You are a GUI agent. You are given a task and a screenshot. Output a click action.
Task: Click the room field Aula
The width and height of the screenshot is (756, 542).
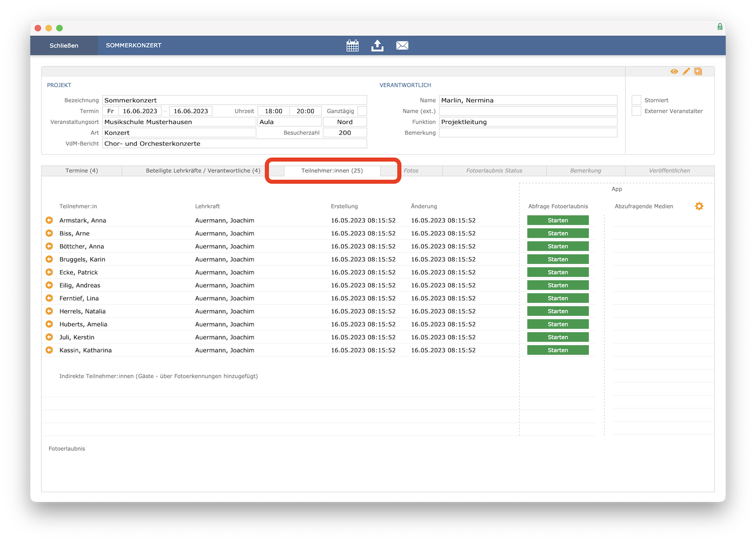pos(289,122)
